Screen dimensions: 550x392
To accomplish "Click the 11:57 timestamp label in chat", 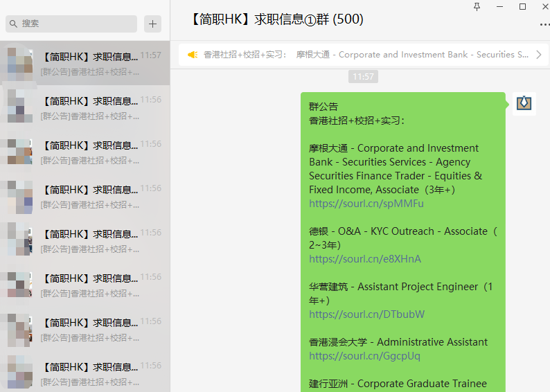I will 363,77.
